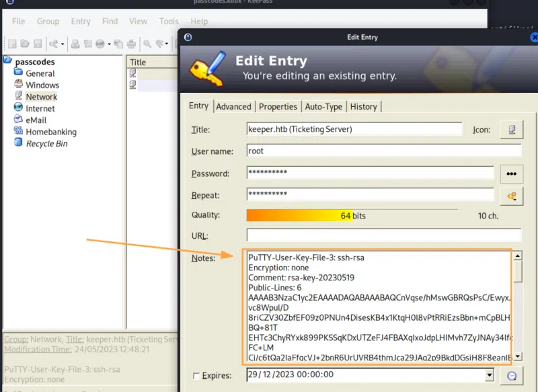The height and width of the screenshot is (392, 538).
Task: Click the Notes scrollbar down arrow
Action: [x=518, y=356]
